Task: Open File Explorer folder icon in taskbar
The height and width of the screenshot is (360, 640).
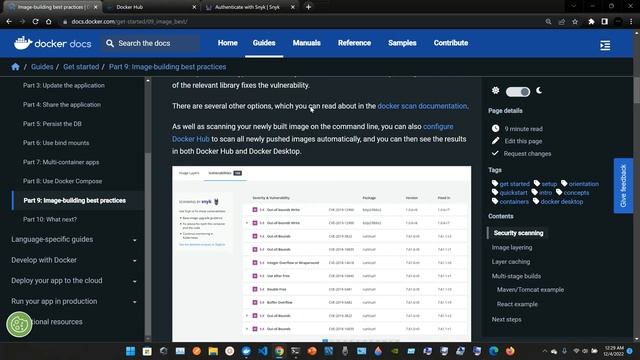Action: [x=213, y=351]
